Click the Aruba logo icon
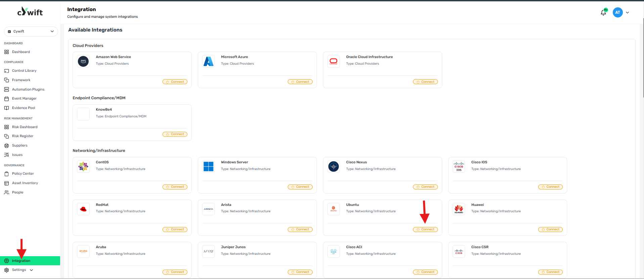This screenshot has height=279, width=644. click(x=83, y=251)
